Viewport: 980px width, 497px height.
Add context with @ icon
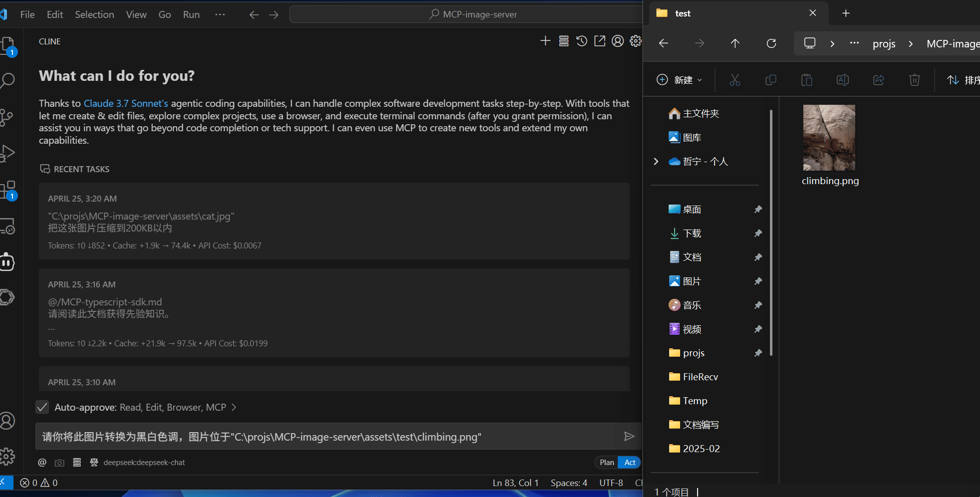pyautogui.click(x=42, y=463)
